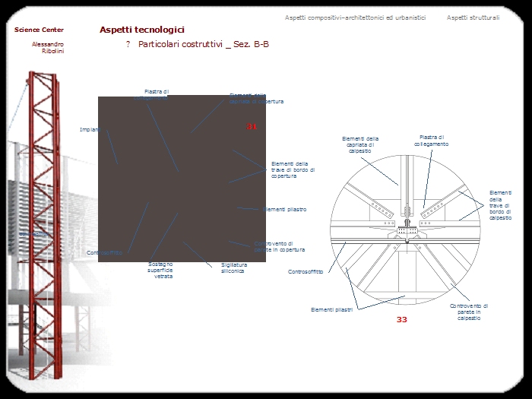Open the Aspetti strutturali tab

[473, 17]
